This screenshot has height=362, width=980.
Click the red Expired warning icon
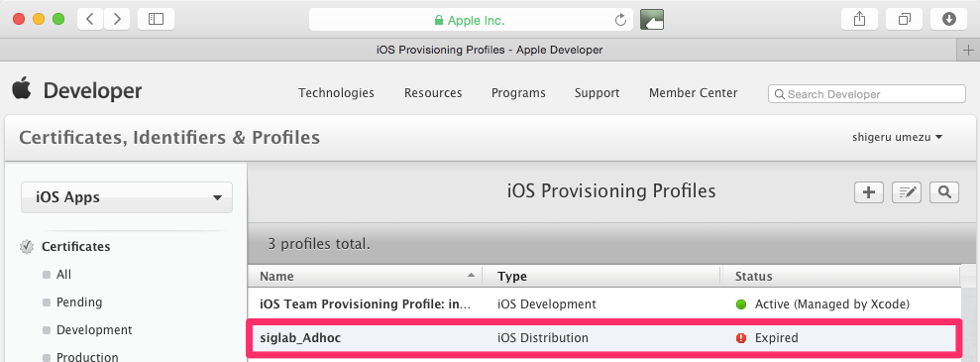point(741,338)
